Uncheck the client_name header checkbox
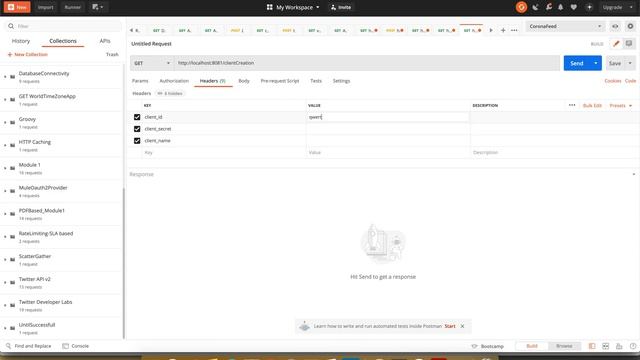Viewport: 640px width, 360px height. [x=137, y=141]
